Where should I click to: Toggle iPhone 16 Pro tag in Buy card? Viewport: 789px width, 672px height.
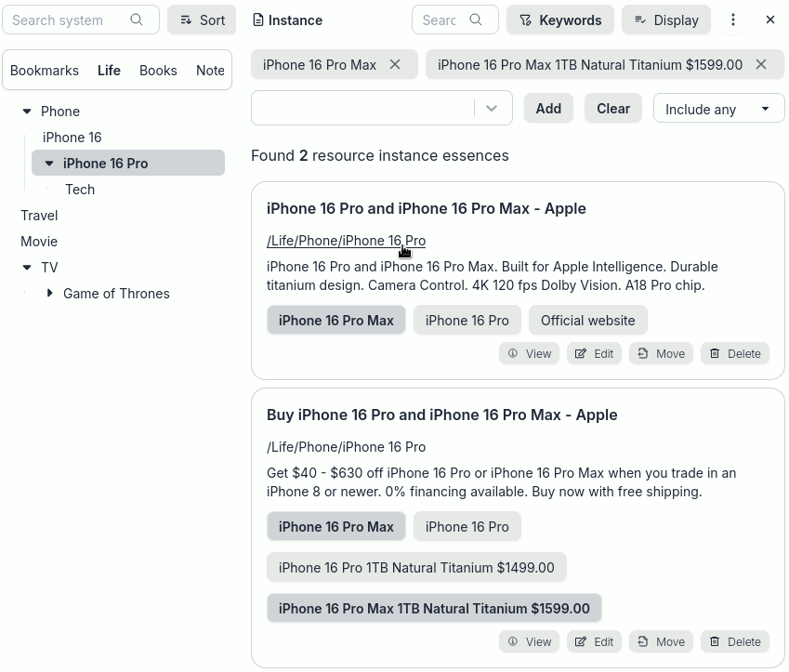[467, 526]
